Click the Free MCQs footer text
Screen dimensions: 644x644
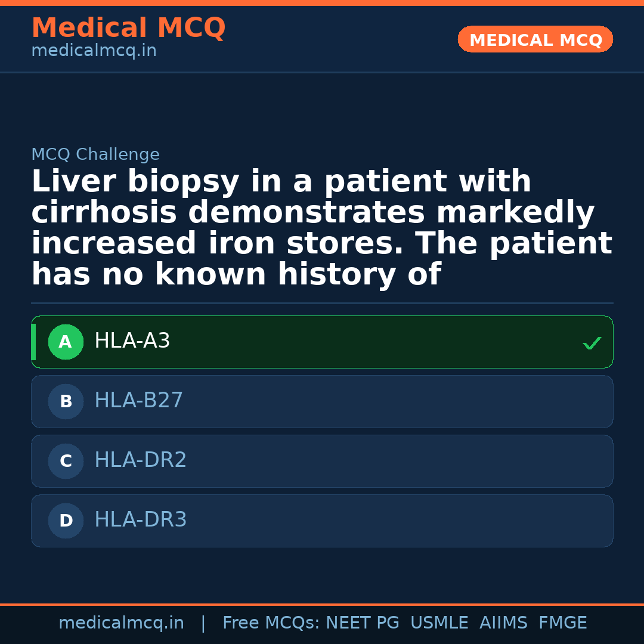[271, 623]
